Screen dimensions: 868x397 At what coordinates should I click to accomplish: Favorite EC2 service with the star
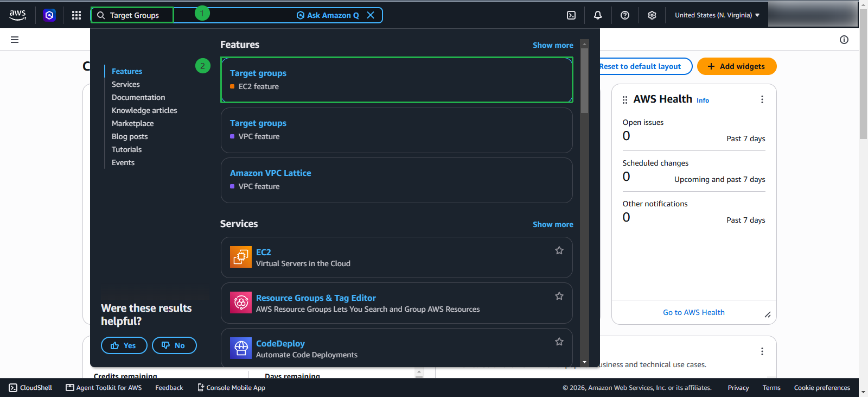(x=559, y=250)
